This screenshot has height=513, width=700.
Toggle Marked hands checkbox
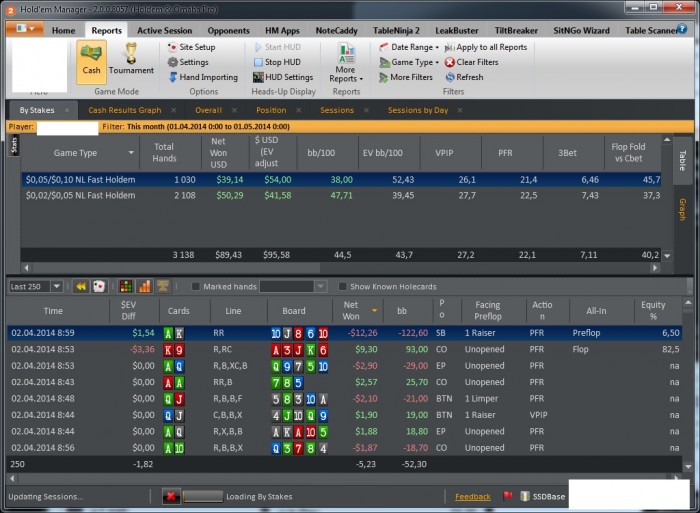tap(195, 286)
